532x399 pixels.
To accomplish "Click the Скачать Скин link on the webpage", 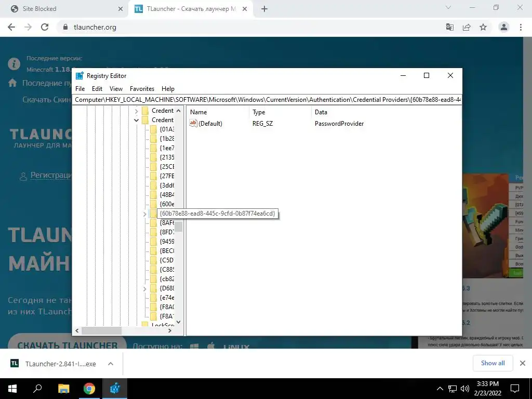I will coord(47,100).
